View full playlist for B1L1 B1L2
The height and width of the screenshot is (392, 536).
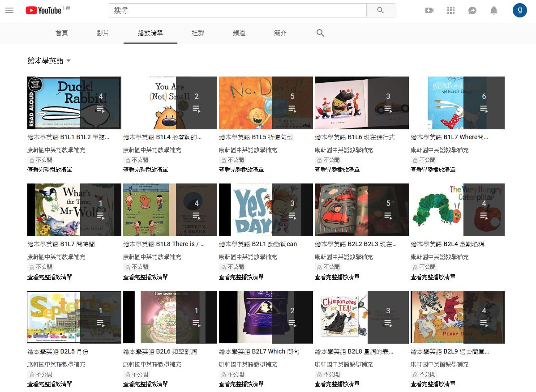[50, 170]
